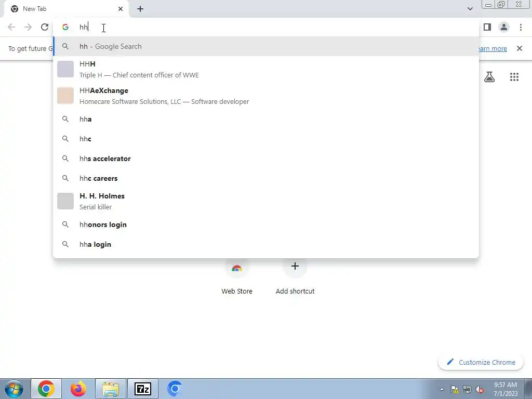This screenshot has width=532, height=399.
Task: Click the back navigation arrow
Action: click(11, 27)
